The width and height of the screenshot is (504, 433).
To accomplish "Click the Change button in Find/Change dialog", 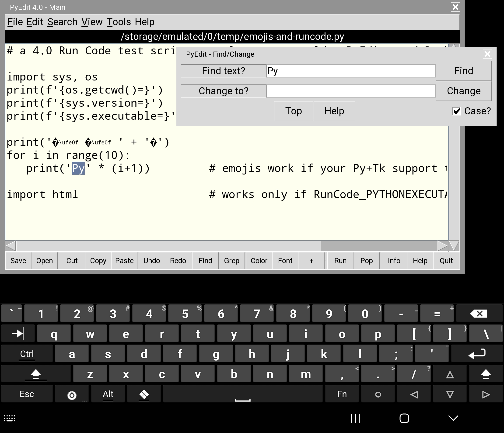I will coord(464,91).
